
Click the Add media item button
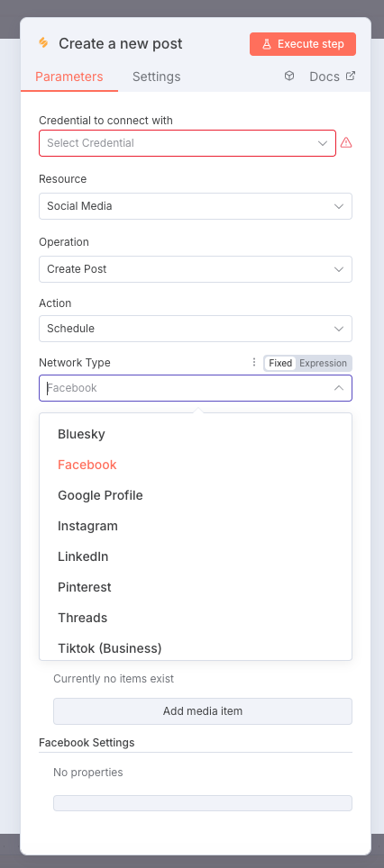(203, 710)
